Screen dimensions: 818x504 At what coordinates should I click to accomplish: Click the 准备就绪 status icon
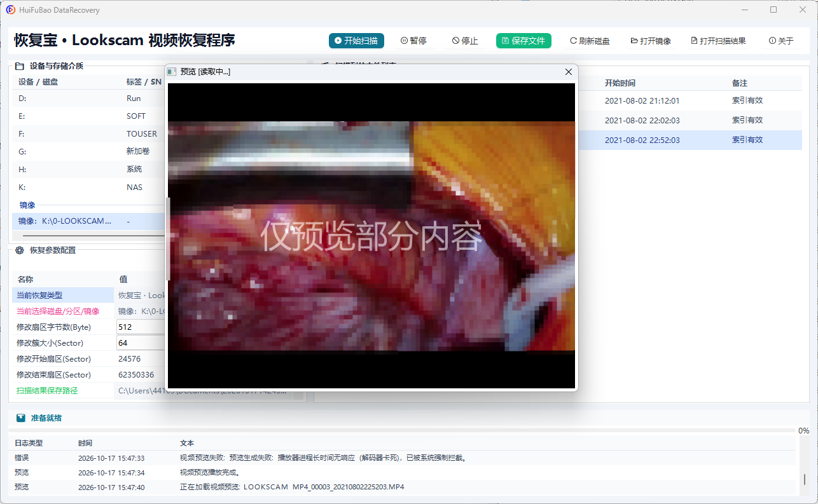tap(21, 418)
